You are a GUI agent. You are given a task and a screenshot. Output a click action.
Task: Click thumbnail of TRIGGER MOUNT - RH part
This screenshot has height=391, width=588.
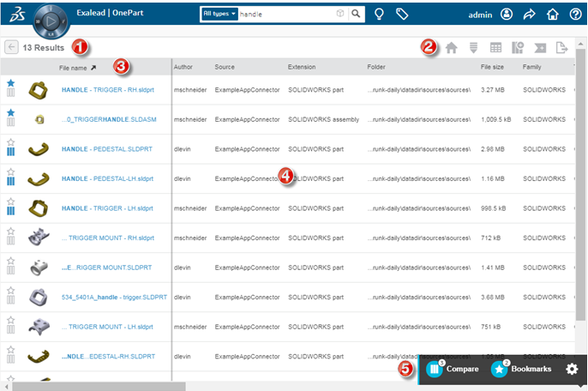[39, 238]
